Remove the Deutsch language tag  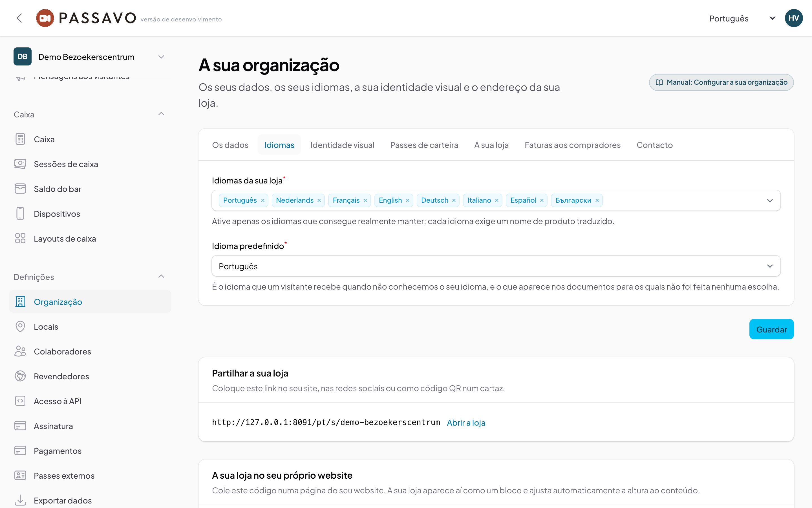coord(454,201)
